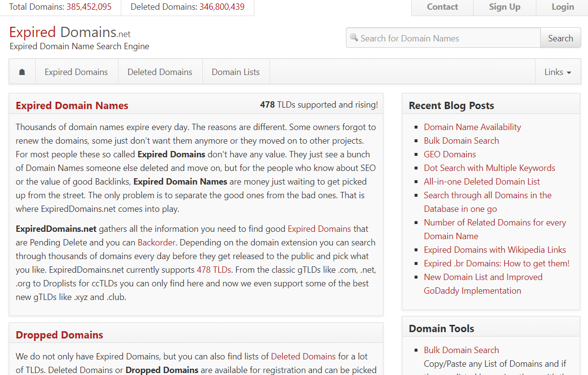Open the Deleted Domains tab
588x375 pixels.
tap(160, 72)
